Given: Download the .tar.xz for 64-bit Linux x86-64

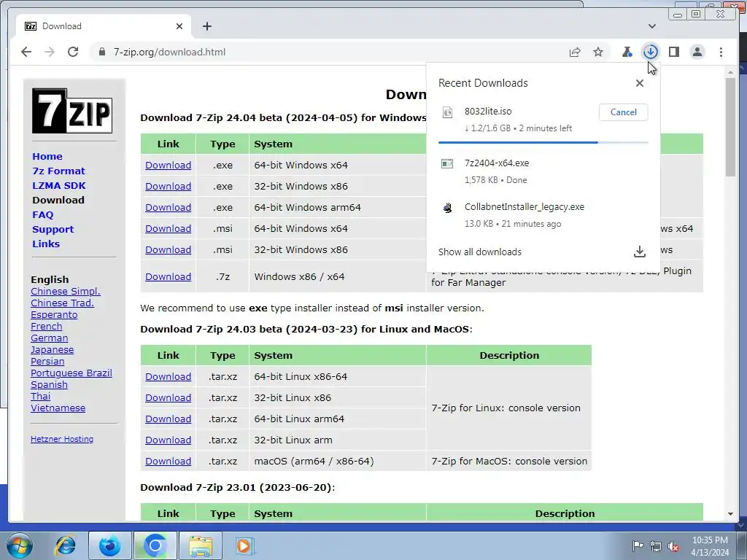Looking at the screenshot, I should point(169,377).
